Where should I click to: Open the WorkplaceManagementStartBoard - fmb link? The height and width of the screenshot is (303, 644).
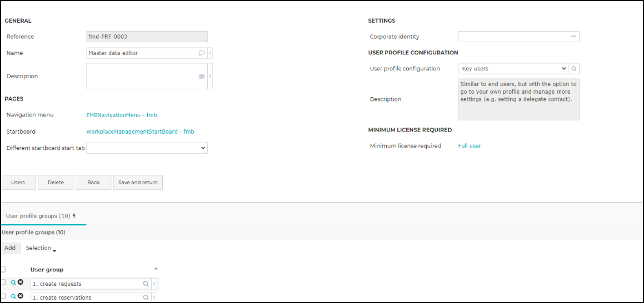pyautogui.click(x=140, y=132)
